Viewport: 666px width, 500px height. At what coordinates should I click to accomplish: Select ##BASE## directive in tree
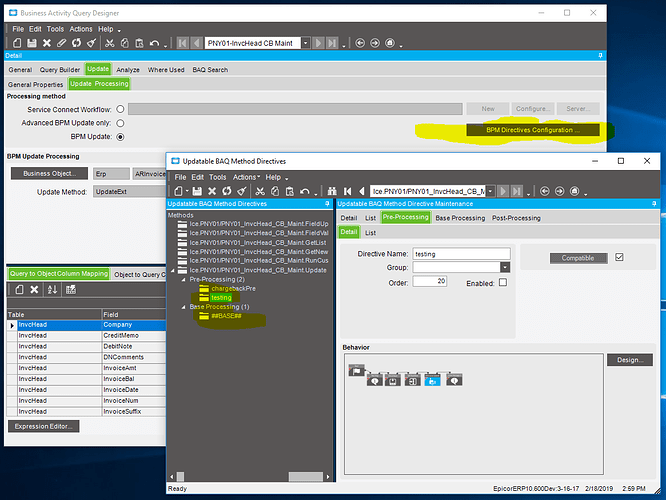[226, 316]
